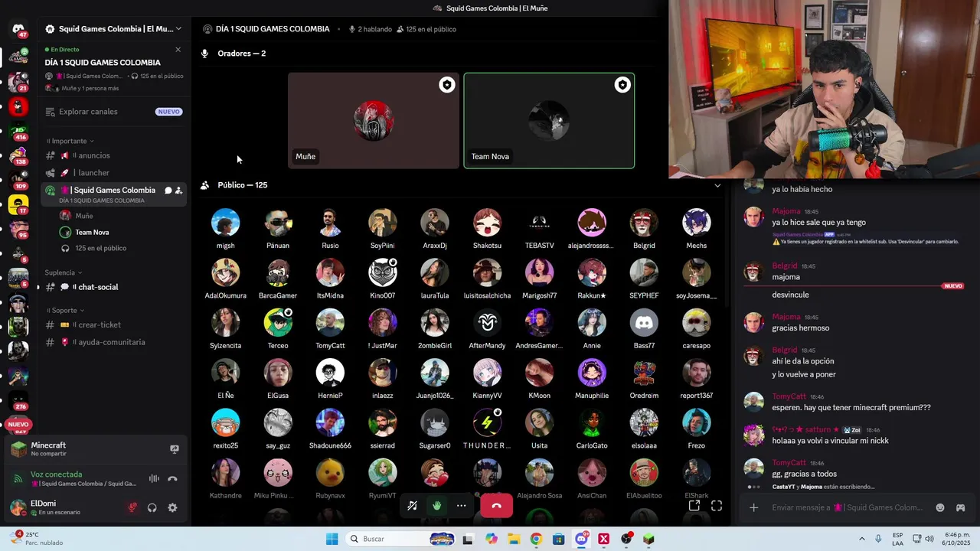
Task: Collapse the Soporte category
Action: click(x=64, y=311)
